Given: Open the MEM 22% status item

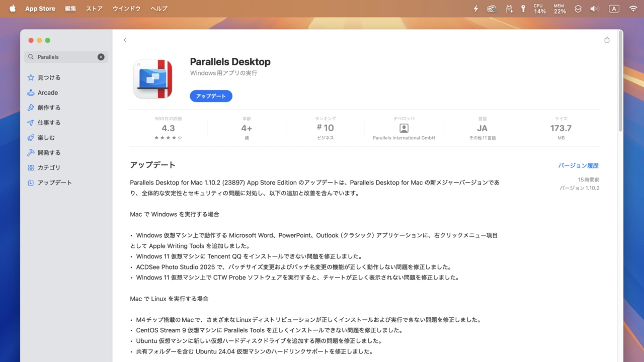Looking at the screenshot, I should (559, 9).
